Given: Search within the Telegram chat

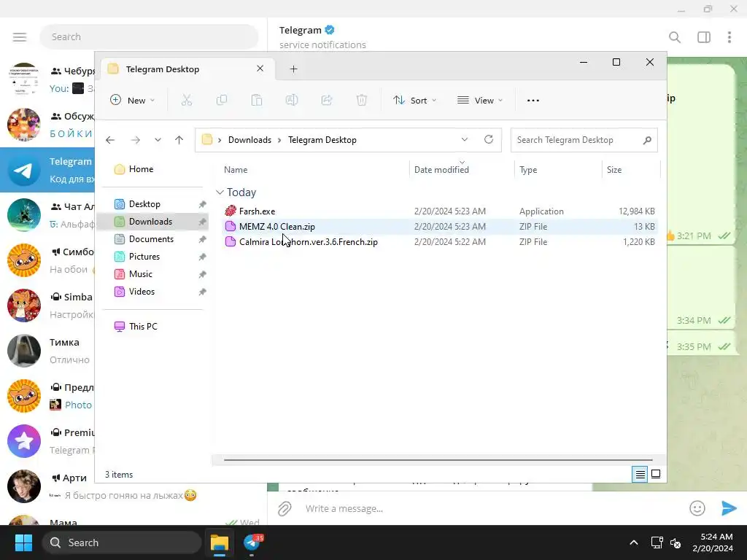Looking at the screenshot, I should pos(675,37).
